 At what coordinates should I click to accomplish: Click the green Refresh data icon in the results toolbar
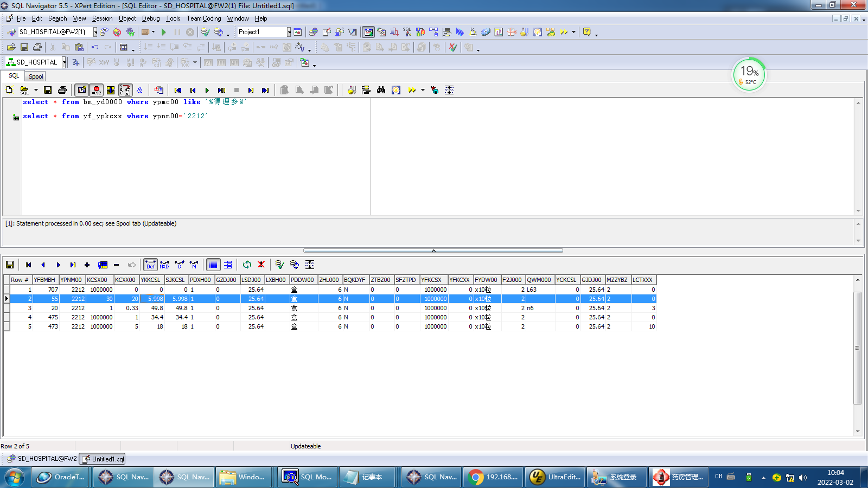pos(247,265)
